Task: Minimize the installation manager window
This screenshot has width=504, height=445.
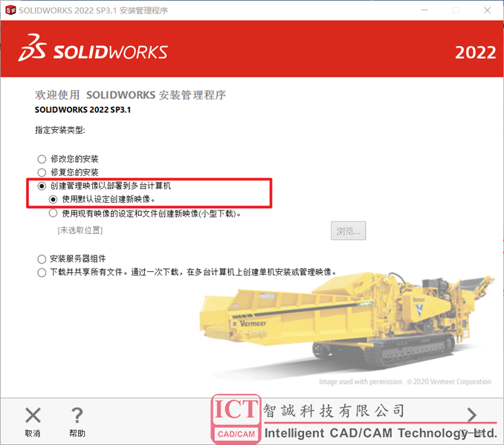Action: [424, 10]
